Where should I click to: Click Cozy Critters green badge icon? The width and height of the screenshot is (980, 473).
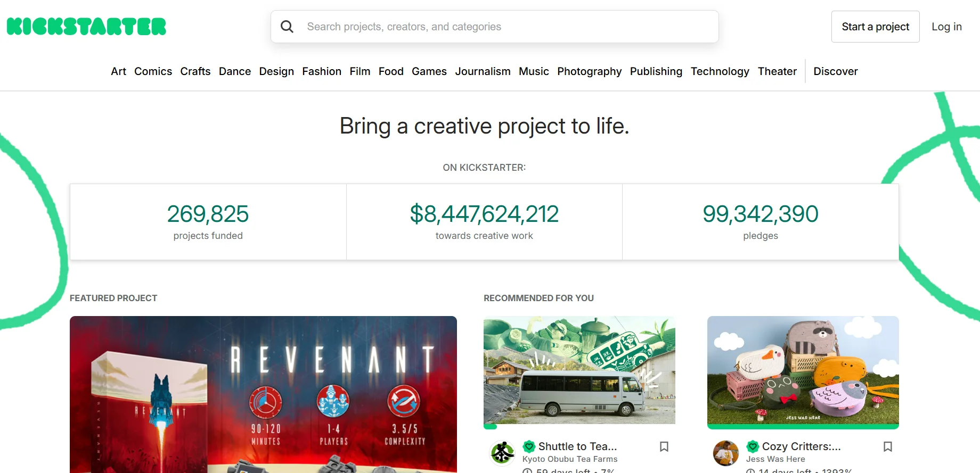tap(753, 446)
